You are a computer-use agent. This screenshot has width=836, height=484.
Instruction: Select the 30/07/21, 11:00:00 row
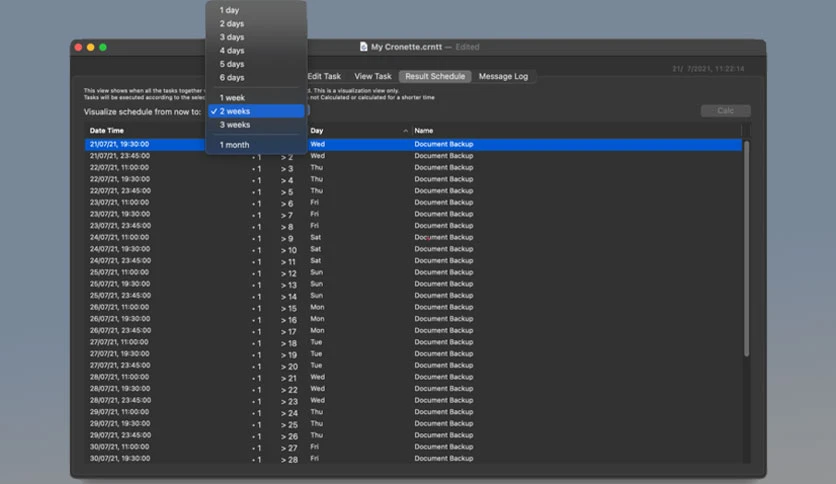[x=413, y=447]
